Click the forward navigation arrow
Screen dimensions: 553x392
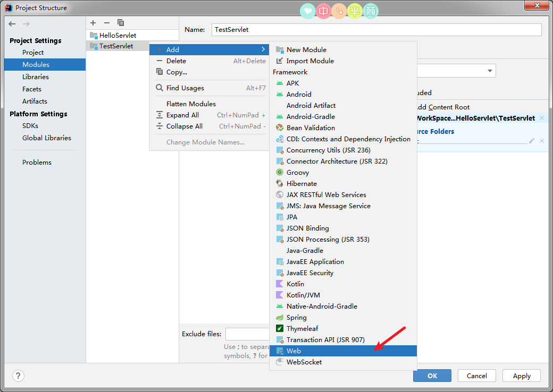[26, 24]
